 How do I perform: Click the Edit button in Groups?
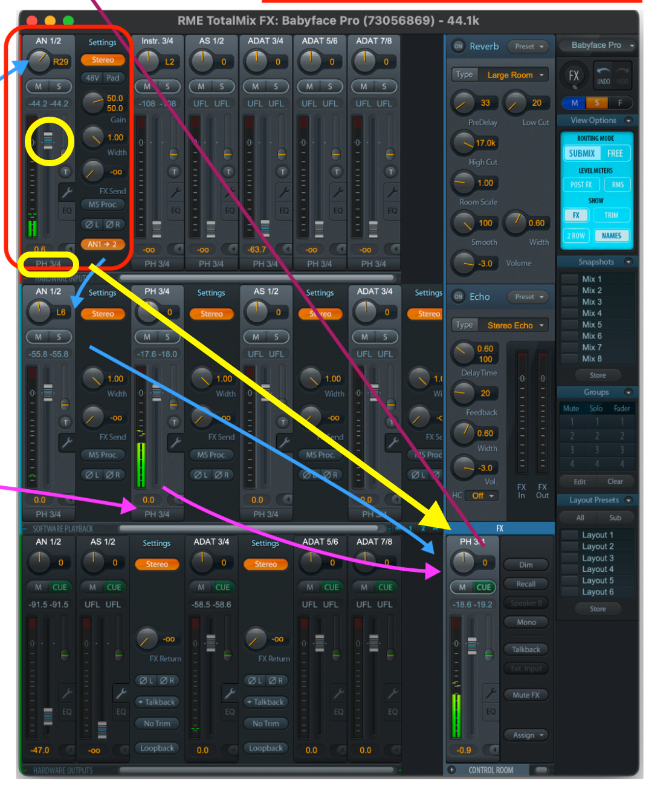[580, 482]
